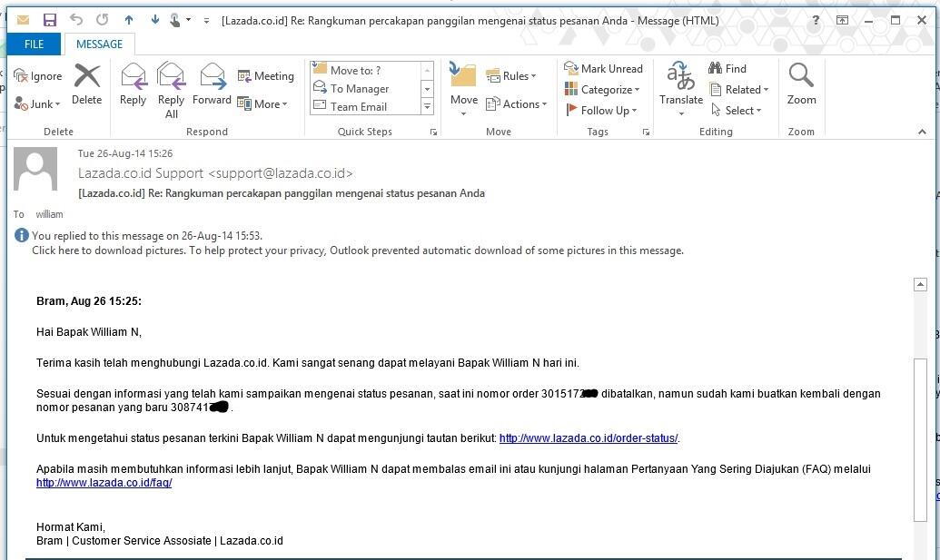Image resolution: width=940 pixels, height=560 pixels.
Task: Toggle Touch/Mouse mode icon
Action: pyautogui.click(x=175, y=20)
